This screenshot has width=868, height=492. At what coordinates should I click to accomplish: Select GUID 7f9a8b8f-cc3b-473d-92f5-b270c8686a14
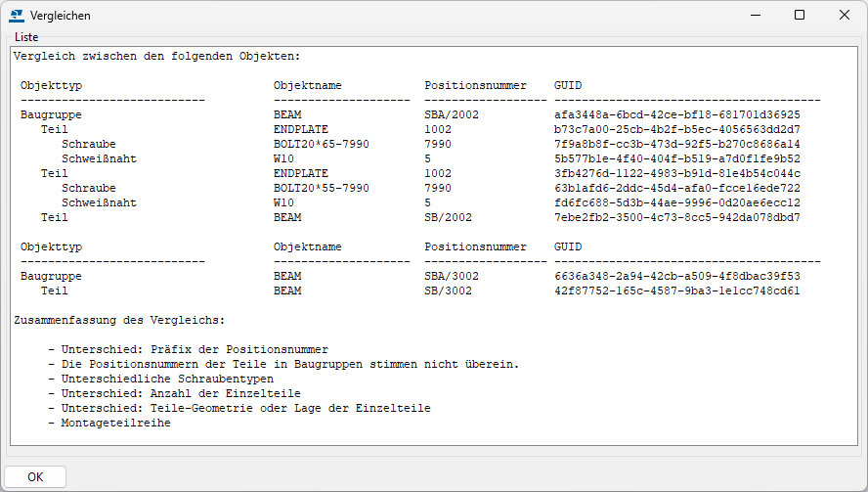click(677, 144)
